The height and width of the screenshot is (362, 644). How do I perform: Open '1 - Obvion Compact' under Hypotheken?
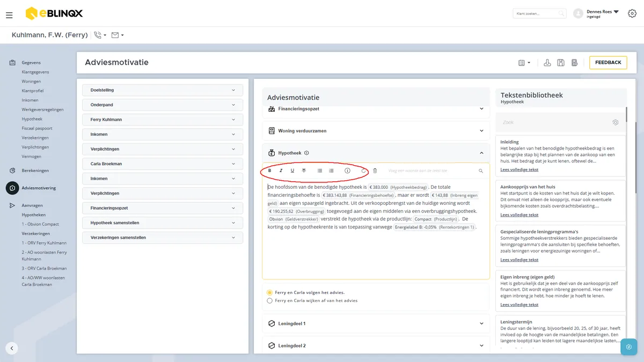[40, 224]
